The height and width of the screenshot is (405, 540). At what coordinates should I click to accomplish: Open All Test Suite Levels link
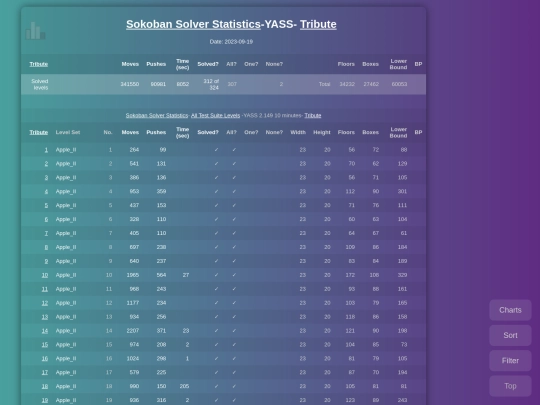[x=216, y=115]
